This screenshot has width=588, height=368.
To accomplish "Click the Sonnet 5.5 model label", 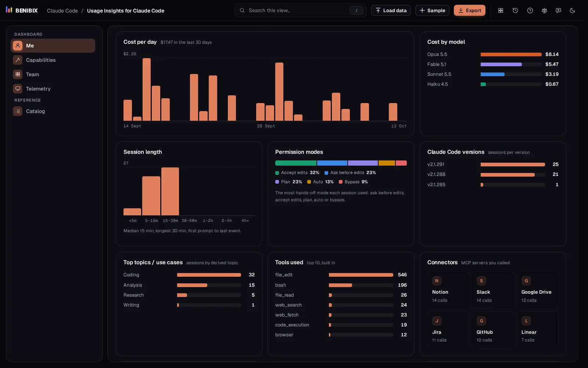I will [439, 74].
